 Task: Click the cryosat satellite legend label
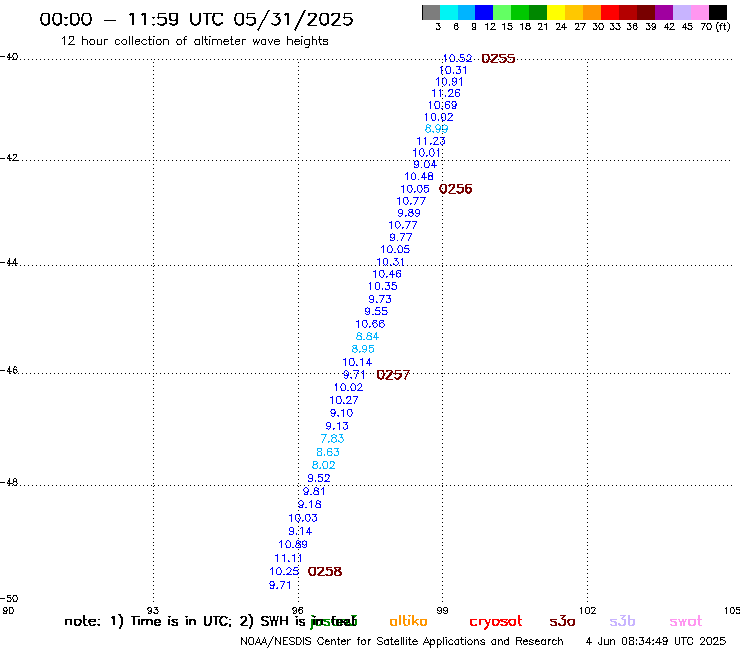point(496,622)
